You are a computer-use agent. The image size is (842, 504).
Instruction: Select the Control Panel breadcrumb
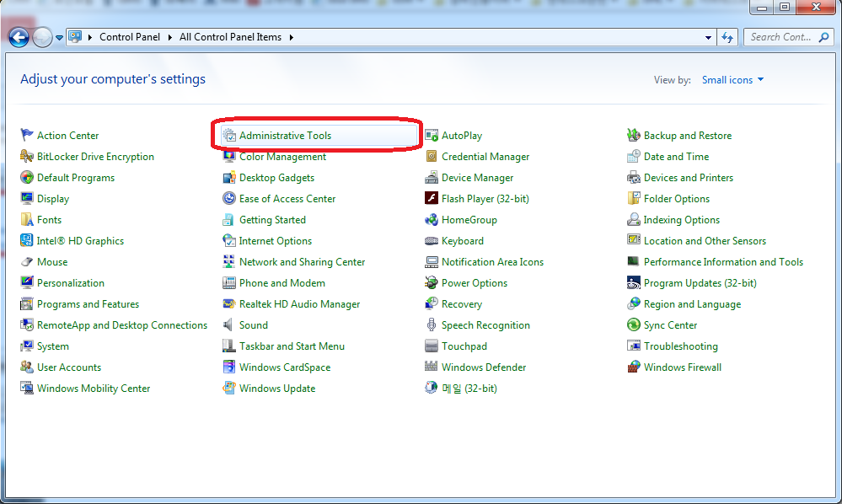(130, 37)
